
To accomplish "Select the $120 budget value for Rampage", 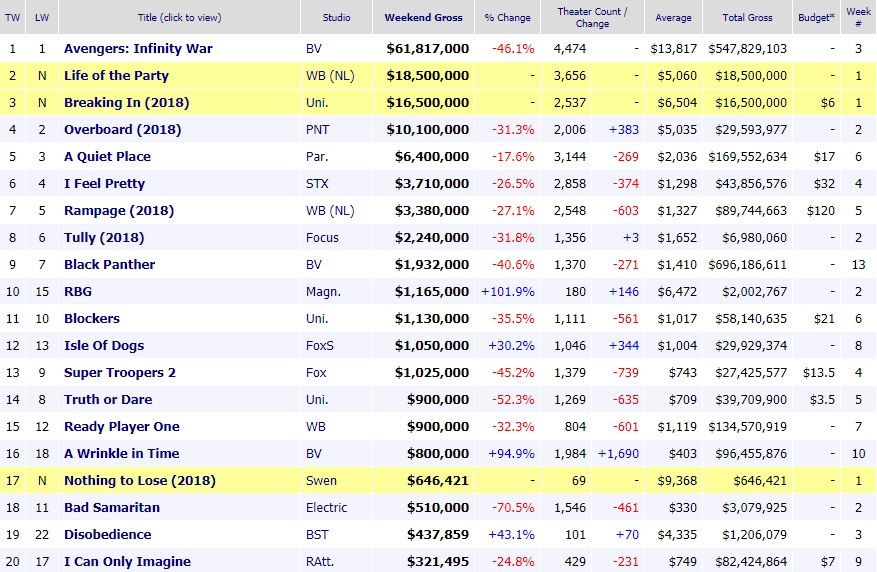I will coord(821,211).
